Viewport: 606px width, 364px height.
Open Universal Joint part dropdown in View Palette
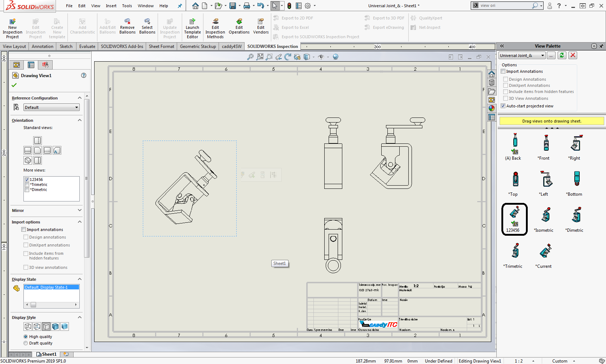pos(522,56)
